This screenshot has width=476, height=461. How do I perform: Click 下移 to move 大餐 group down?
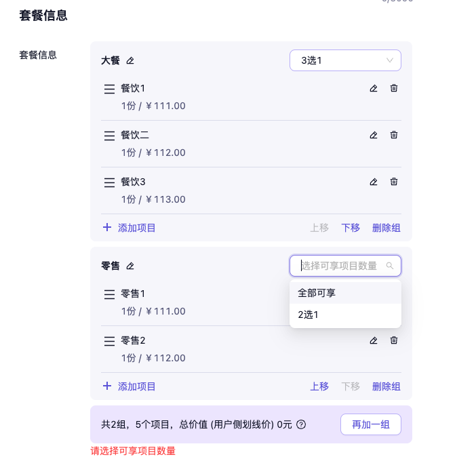[x=351, y=228]
